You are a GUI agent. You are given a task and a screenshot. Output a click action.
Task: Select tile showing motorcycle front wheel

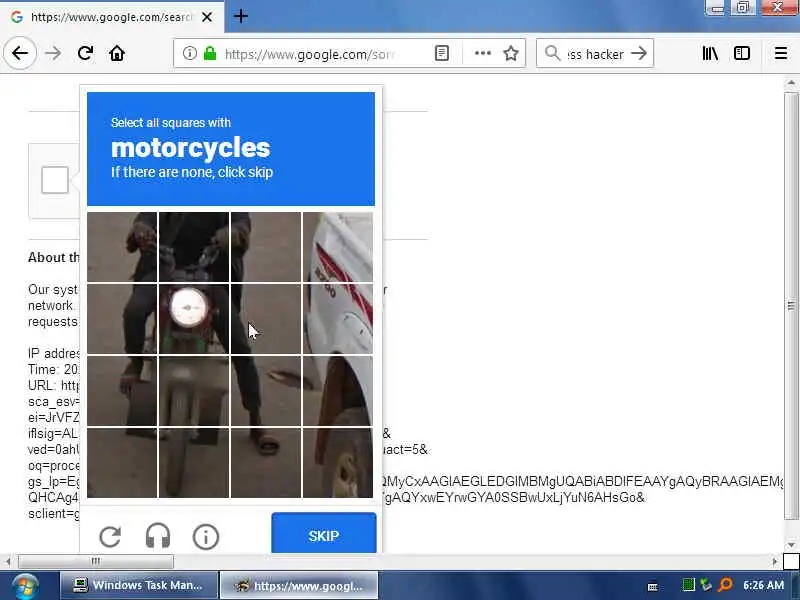pos(194,391)
